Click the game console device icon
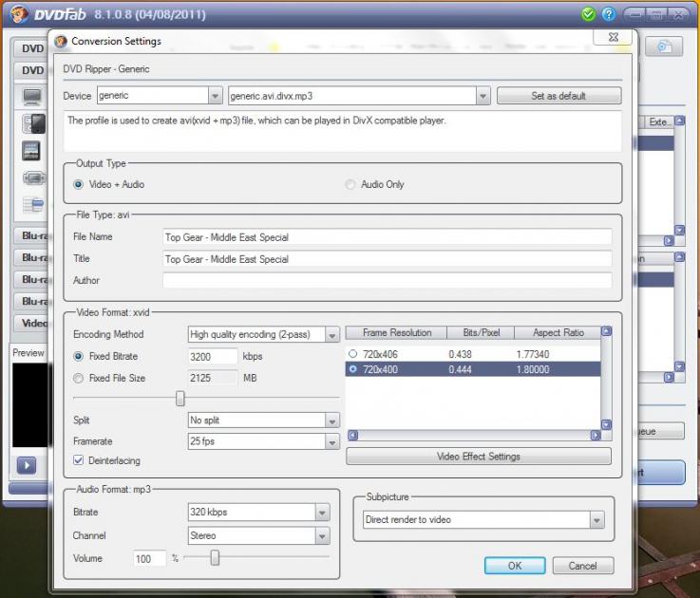 33,178
